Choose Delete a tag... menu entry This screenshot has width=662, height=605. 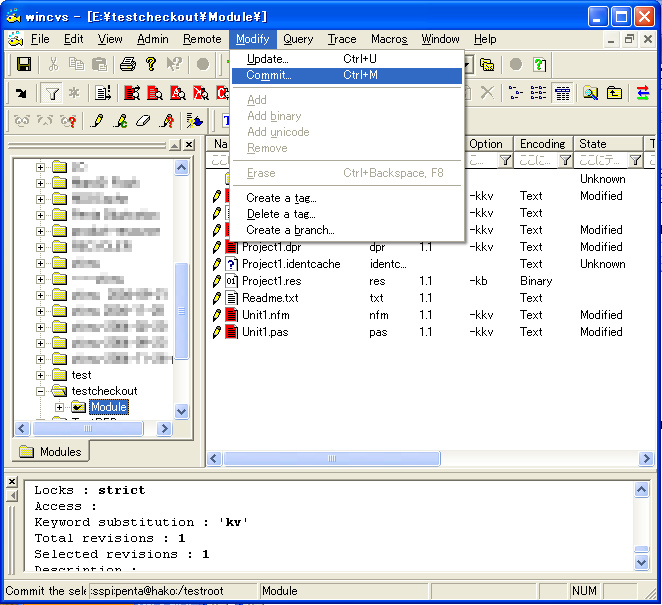coord(347,214)
